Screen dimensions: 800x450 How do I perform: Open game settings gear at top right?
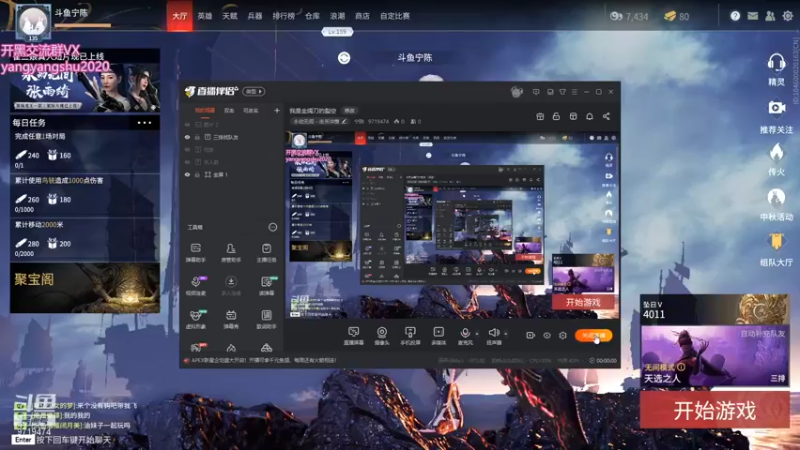coord(788,16)
